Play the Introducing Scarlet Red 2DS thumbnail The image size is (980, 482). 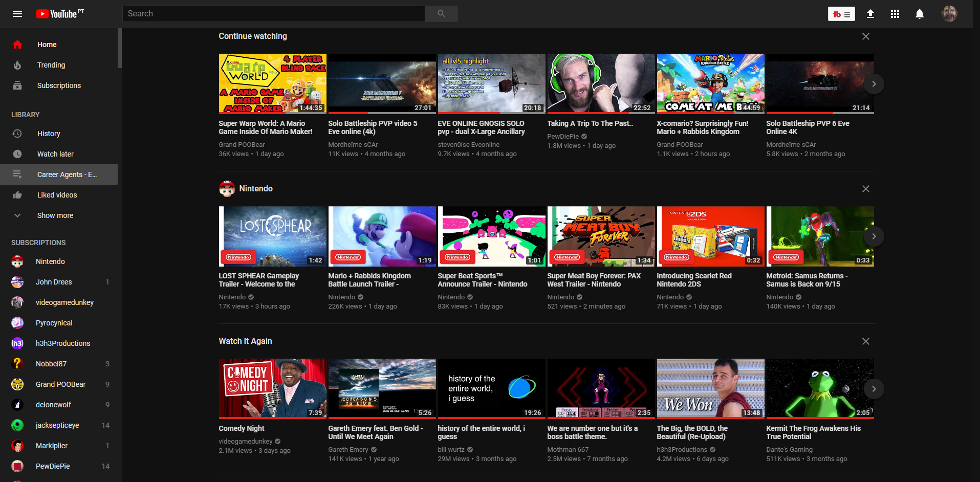tap(711, 236)
